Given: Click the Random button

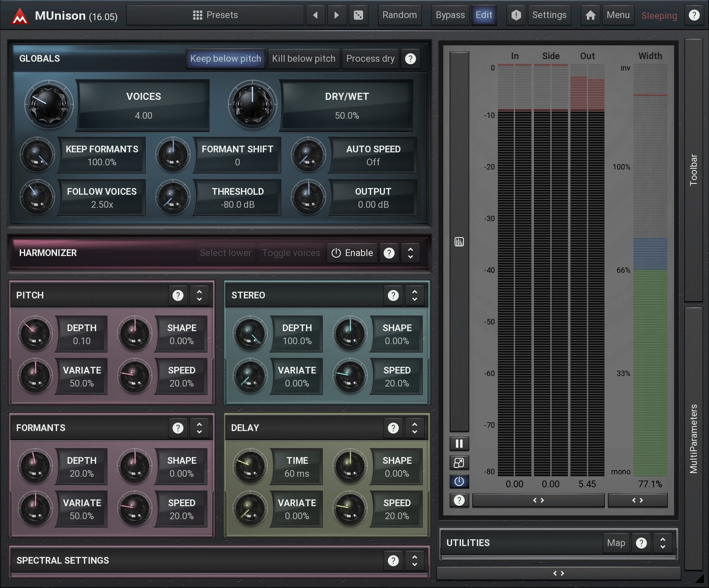Looking at the screenshot, I should (400, 15).
